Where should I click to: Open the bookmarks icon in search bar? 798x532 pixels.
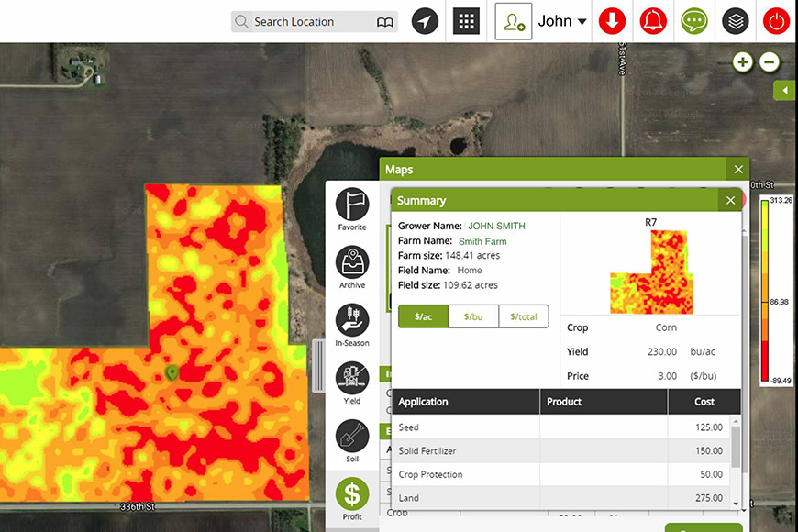click(386, 22)
